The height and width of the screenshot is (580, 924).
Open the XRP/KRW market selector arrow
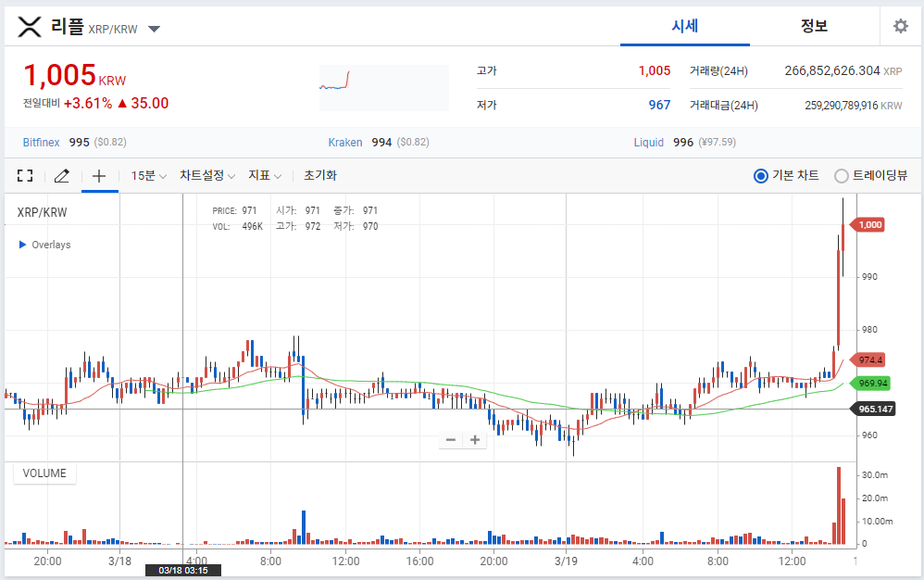[155, 29]
